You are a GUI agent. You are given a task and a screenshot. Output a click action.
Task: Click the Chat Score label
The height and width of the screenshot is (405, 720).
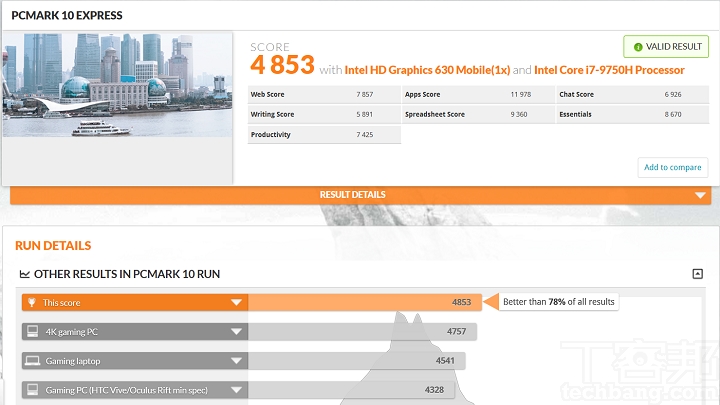coord(576,94)
